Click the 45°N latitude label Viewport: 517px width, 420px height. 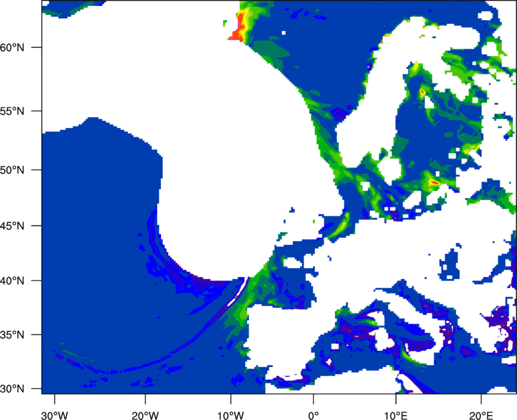[12, 226]
